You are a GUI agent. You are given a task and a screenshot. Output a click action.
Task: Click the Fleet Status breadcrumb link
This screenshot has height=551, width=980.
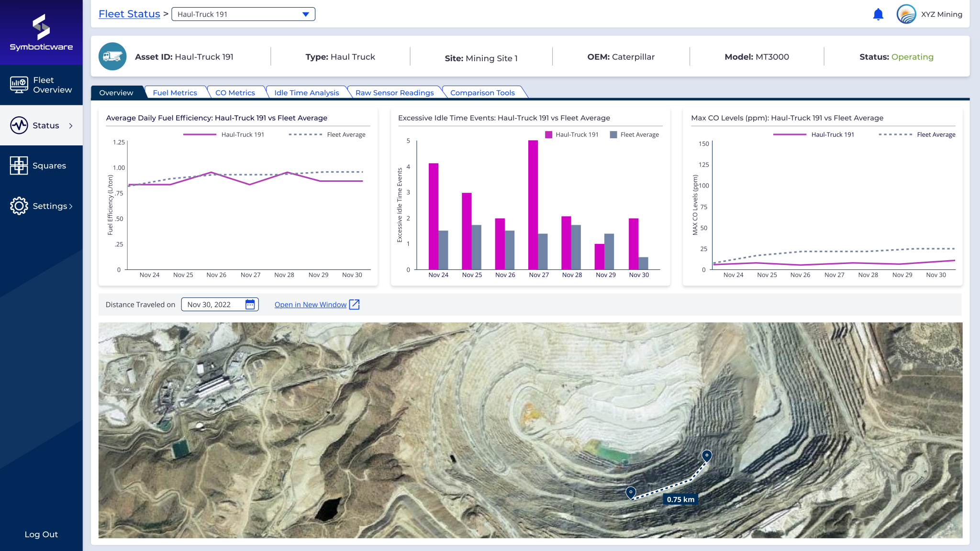point(129,14)
